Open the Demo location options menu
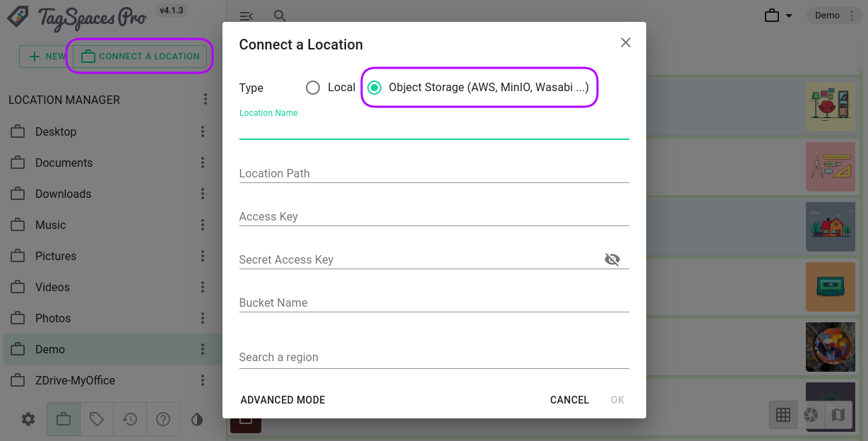868x441 pixels. point(203,349)
